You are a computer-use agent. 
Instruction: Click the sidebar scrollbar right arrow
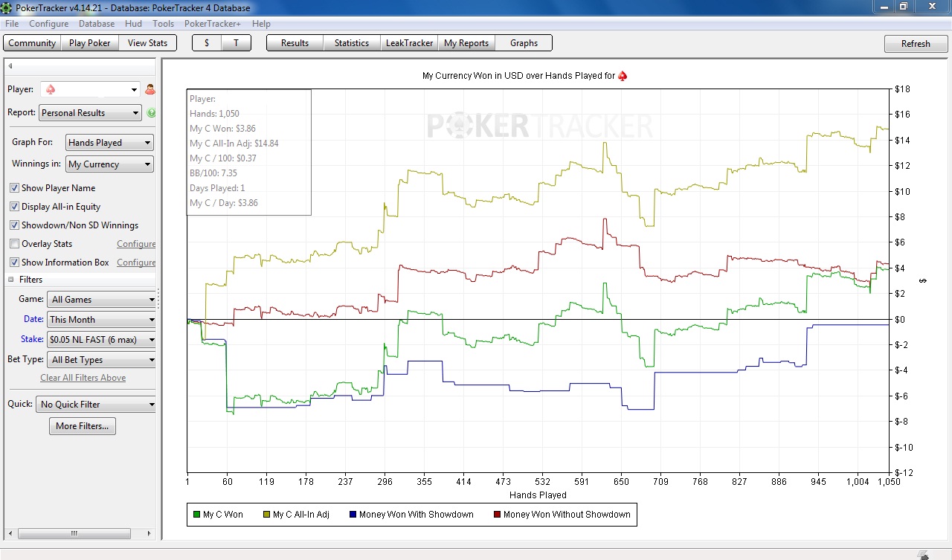click(151, 534)
